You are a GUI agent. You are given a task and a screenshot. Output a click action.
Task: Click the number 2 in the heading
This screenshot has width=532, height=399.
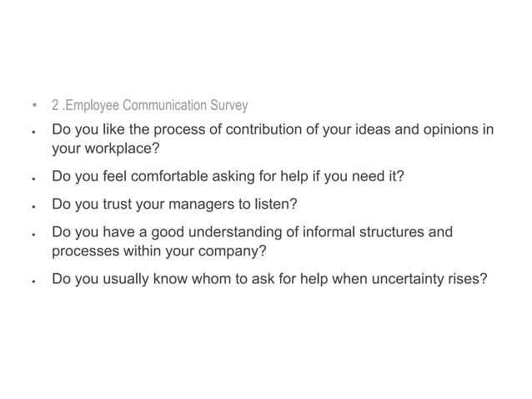(55, 106)
